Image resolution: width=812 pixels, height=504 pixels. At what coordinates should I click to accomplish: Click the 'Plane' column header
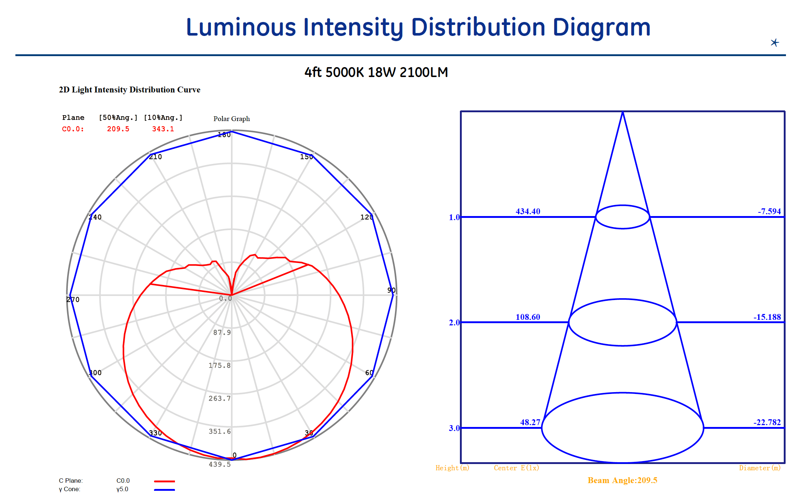pos(73,117)
